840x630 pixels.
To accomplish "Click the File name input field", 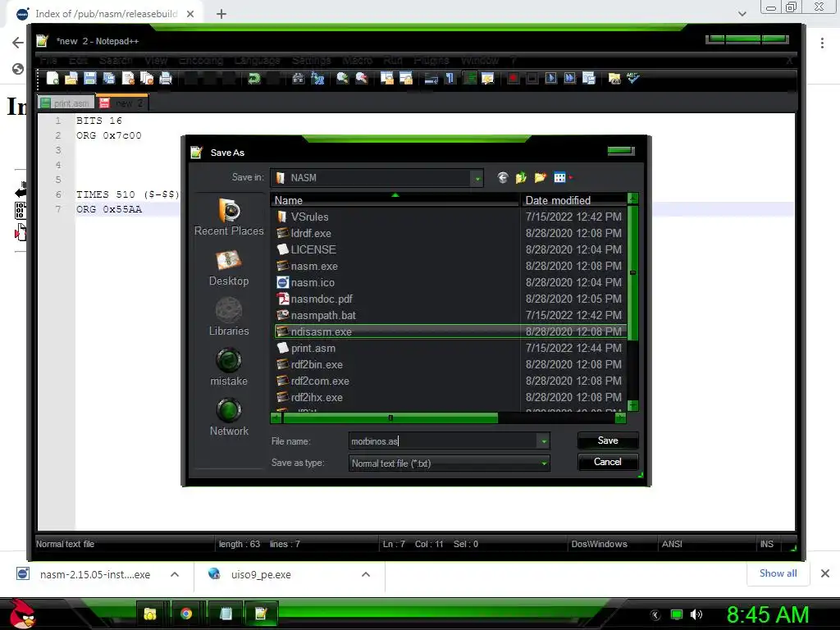I will [x=442, y=441].
